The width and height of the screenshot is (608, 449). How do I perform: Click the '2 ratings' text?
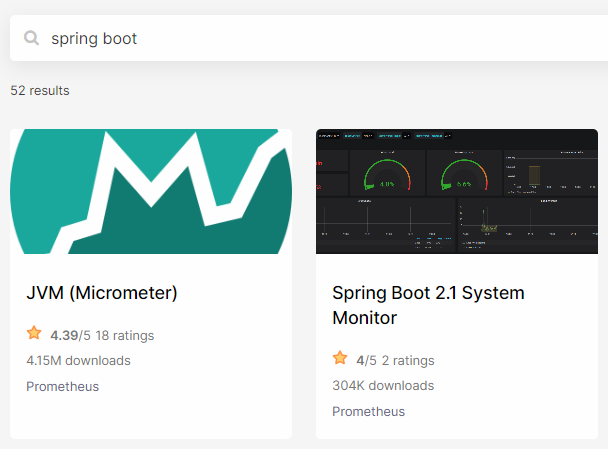[x=408, y=361]
